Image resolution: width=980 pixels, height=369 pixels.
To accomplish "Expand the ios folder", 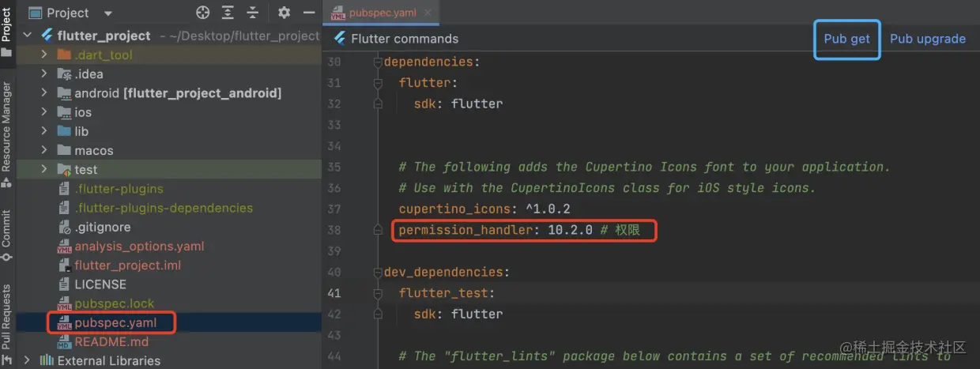I will [45, 112].
